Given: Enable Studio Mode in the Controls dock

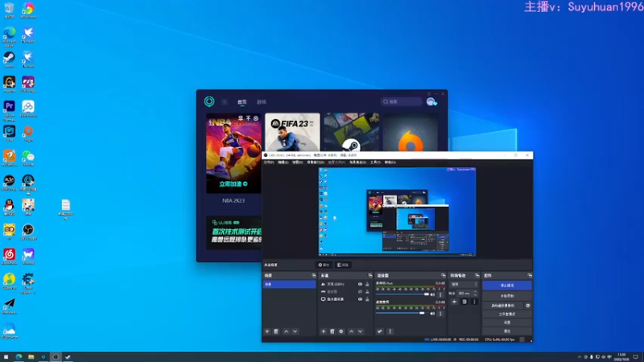Looking at the screenshot, I should pos(507,314).
